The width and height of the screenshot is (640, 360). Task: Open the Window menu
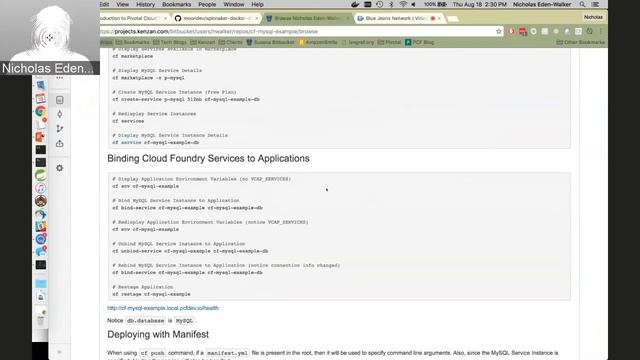[234, 4]
